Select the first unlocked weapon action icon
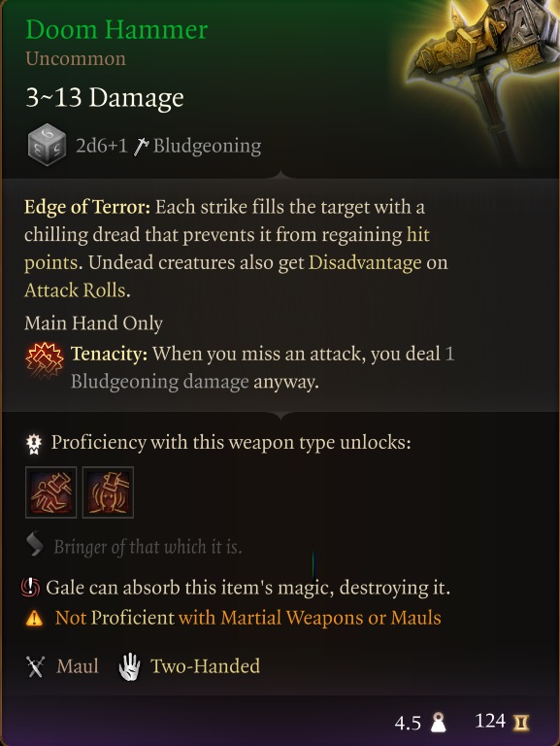The image size is (560, 746). click(50, 492)
